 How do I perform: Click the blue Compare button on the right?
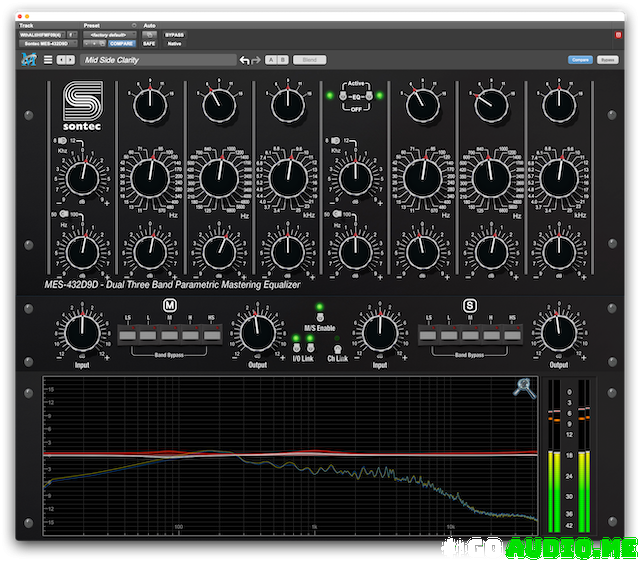click(x=579, y=60)
